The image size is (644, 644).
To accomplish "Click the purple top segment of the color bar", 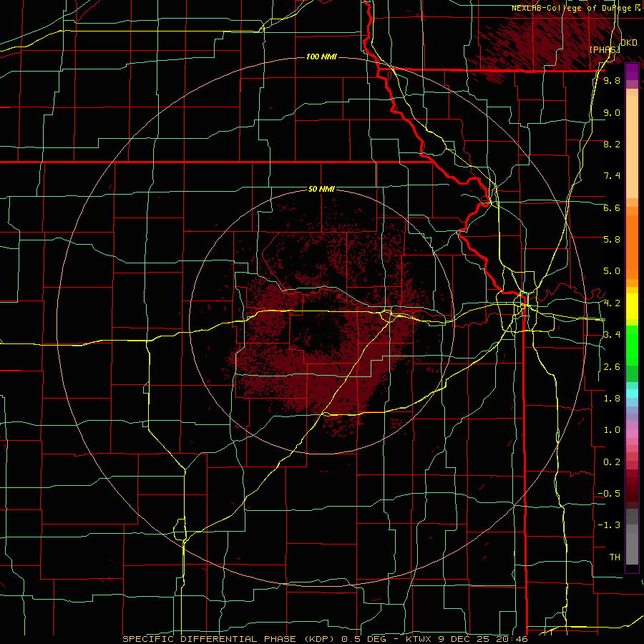I will 632,72.
